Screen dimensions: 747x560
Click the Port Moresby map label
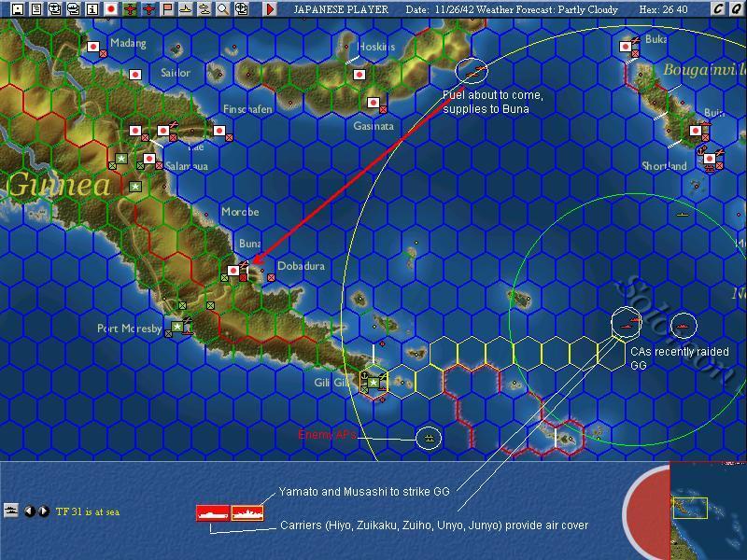click(x=129, y=329)
